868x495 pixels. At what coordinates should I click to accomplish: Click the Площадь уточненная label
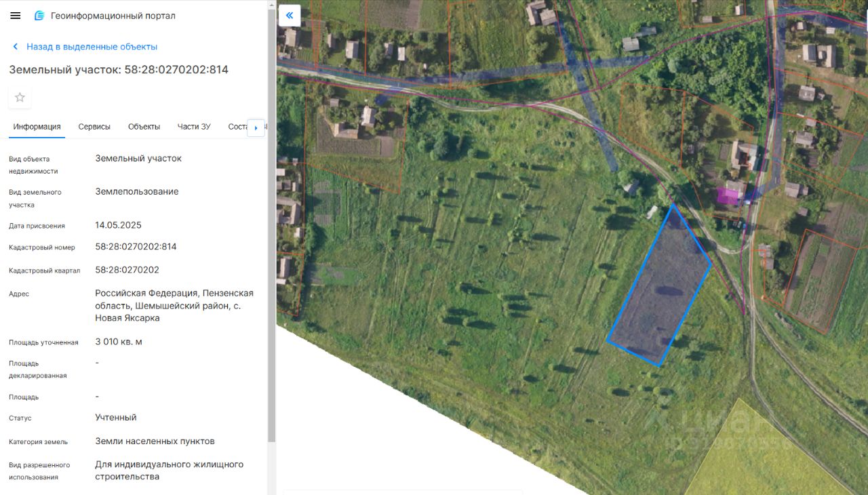click(43, 342)
